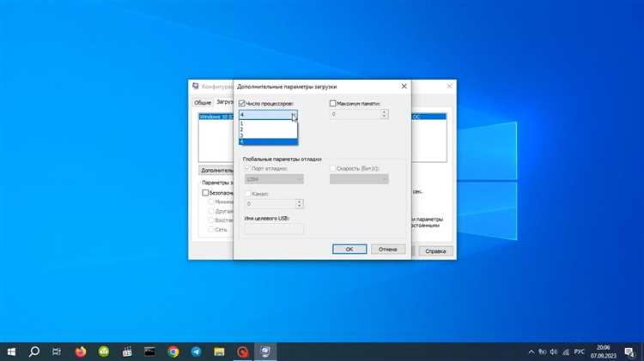Collapse the processor count dropdown arrow
This screenshot has height=361, width=644.
tap(294, 115)
